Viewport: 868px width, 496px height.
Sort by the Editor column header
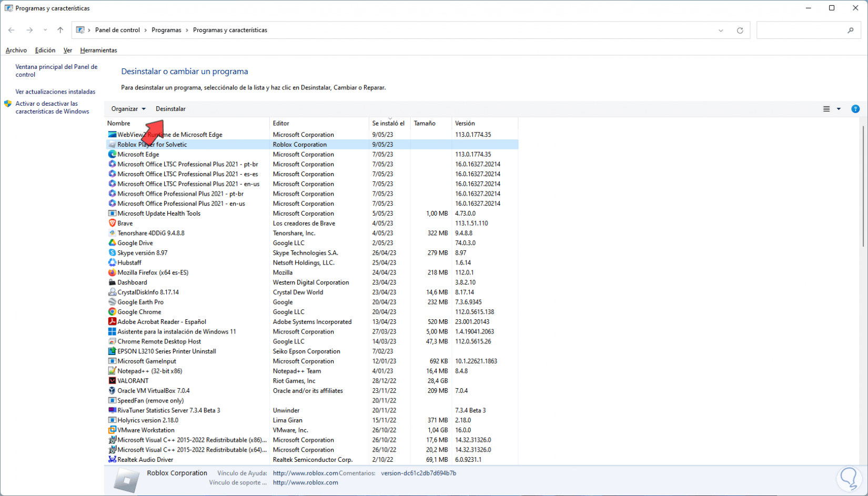pos(319,124)
